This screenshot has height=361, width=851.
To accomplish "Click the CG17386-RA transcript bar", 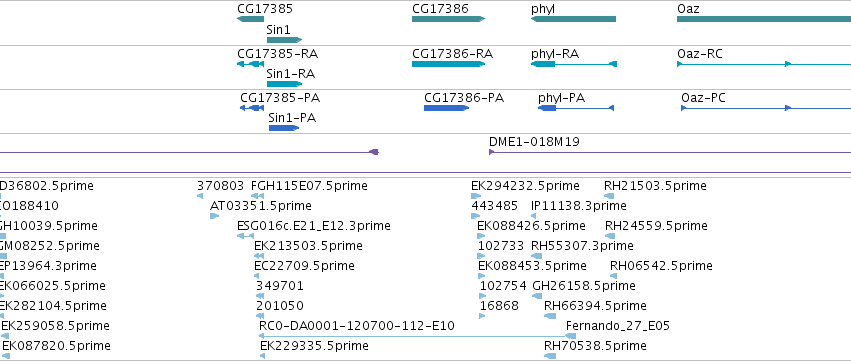I will (448, 64).
